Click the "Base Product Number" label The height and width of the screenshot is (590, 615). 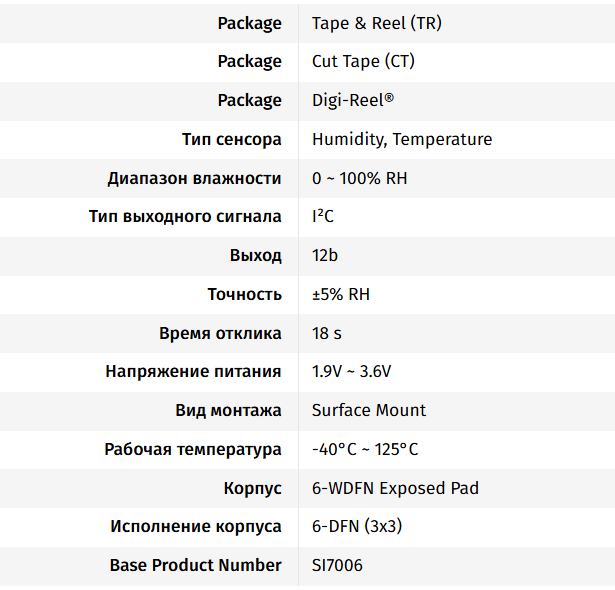195,566
